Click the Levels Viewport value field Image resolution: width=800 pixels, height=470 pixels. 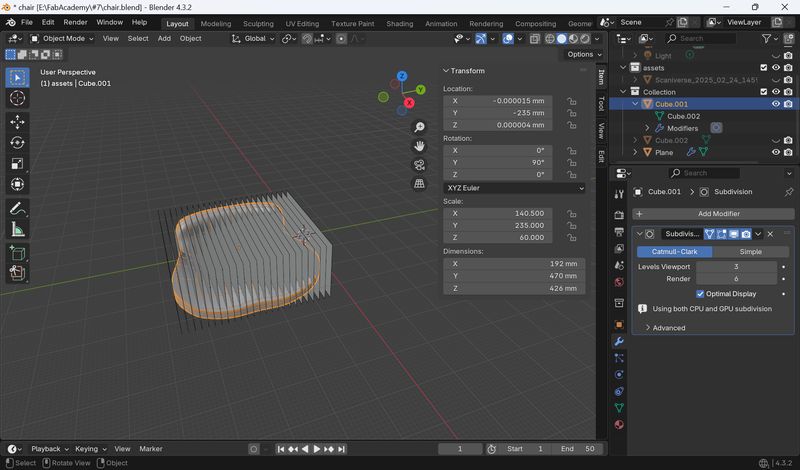(736, 267)
